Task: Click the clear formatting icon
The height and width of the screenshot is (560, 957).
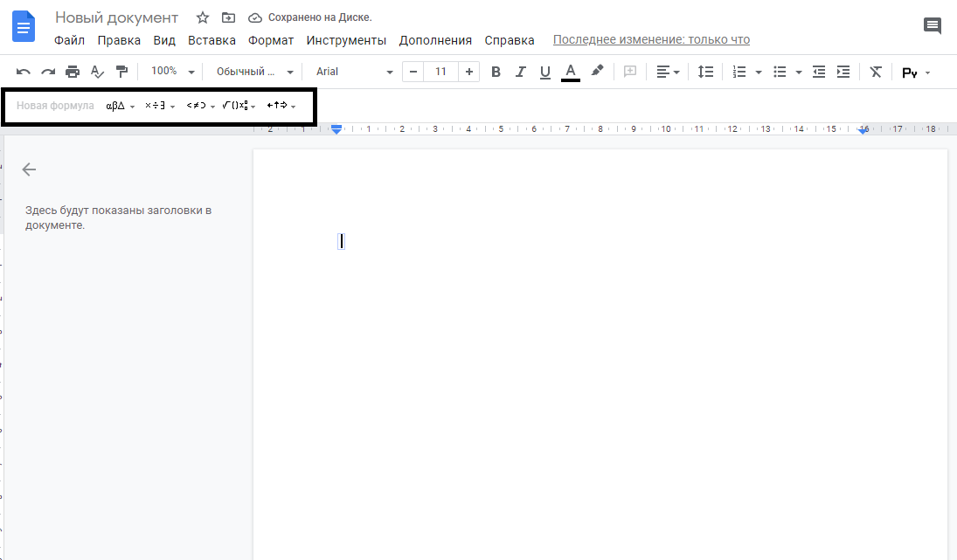Action: pyautogui.click(x=875, y=72)
